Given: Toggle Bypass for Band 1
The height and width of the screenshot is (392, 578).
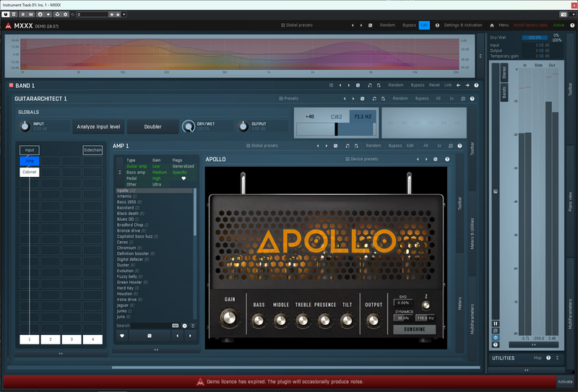Looking at the screenshot, I should [x=418, y=85].
